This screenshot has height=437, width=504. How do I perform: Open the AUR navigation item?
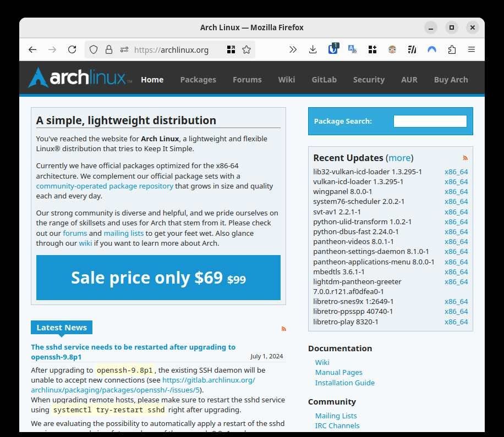409,80
